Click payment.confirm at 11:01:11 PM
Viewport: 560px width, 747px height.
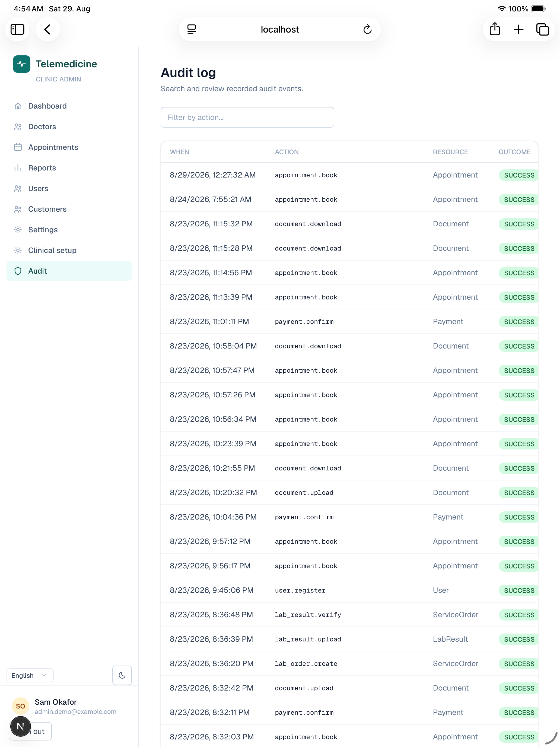point(304,321)
